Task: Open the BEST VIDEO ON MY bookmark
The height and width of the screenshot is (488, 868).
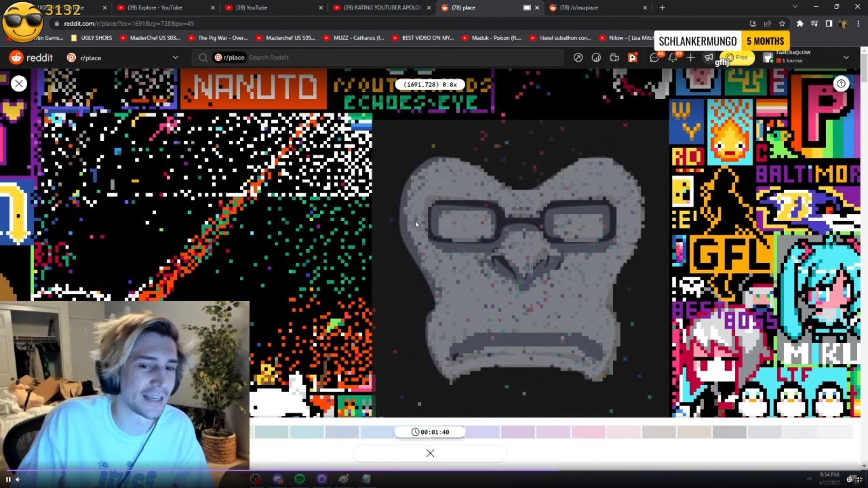Action: click(422, 38)
